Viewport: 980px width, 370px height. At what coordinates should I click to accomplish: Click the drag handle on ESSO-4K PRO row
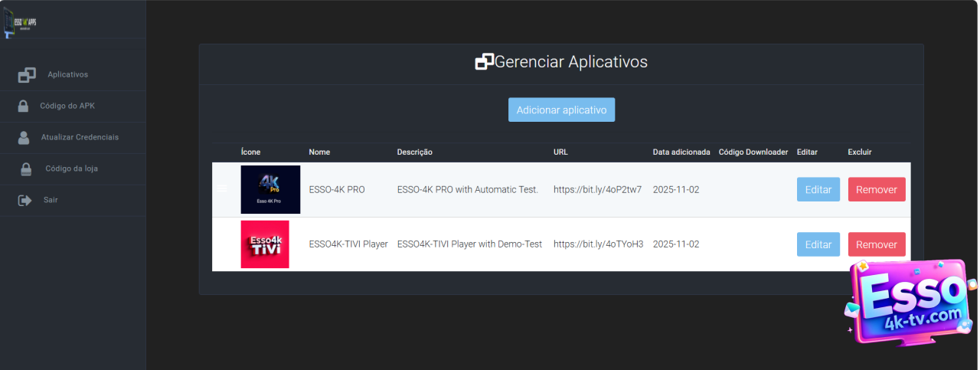coord(222,188)
